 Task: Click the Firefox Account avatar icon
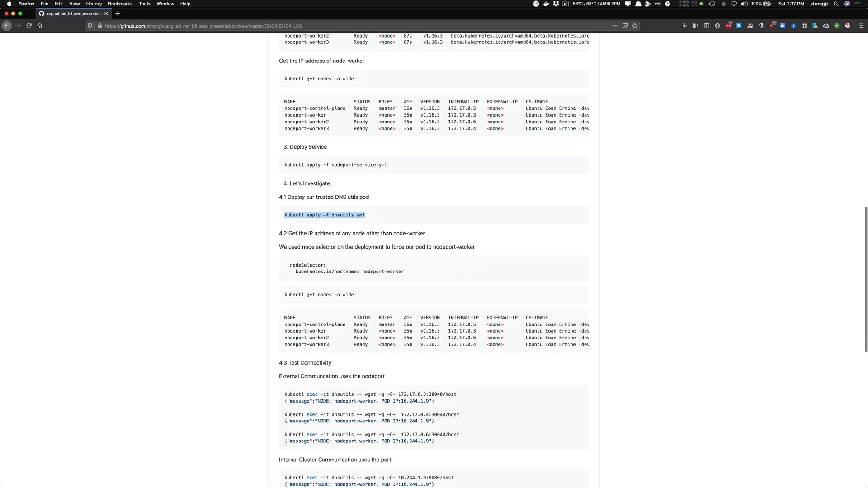click(717, 26)
